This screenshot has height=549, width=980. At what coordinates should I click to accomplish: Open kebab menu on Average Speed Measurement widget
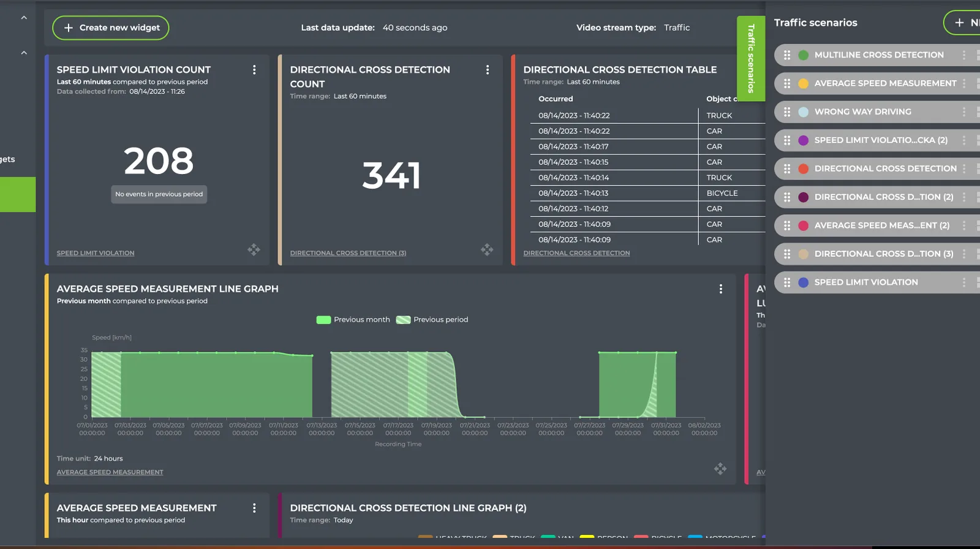tap(254, 508)
